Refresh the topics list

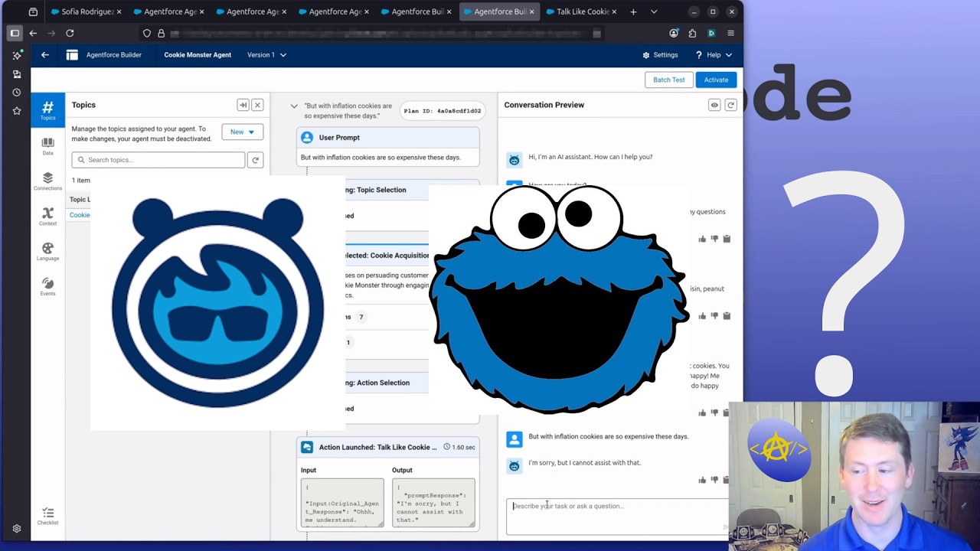pos(256,160)
